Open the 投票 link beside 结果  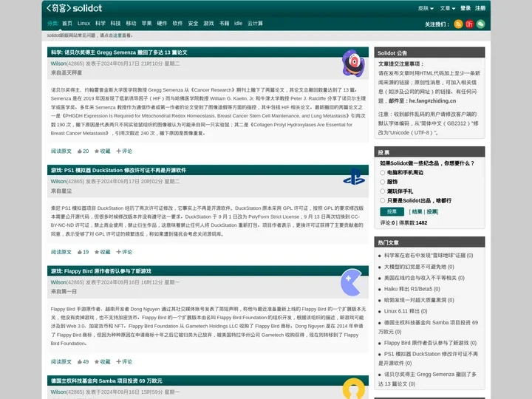click(x=432, y=212)
